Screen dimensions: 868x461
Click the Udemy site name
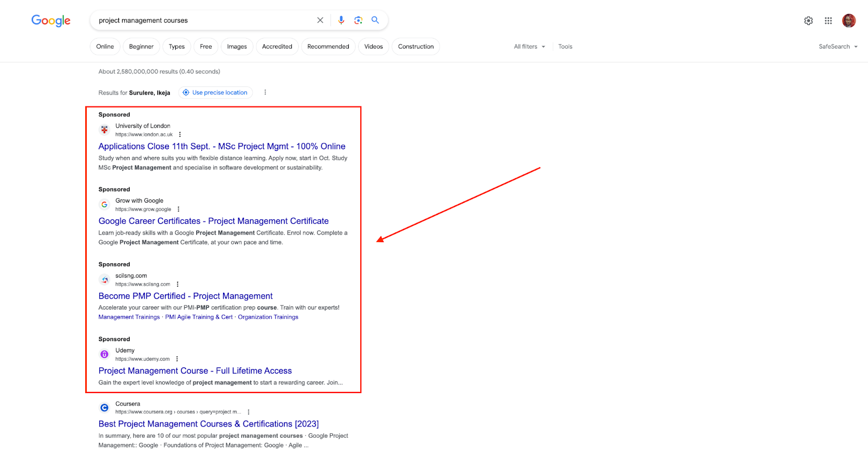click(x=125, y=351)
